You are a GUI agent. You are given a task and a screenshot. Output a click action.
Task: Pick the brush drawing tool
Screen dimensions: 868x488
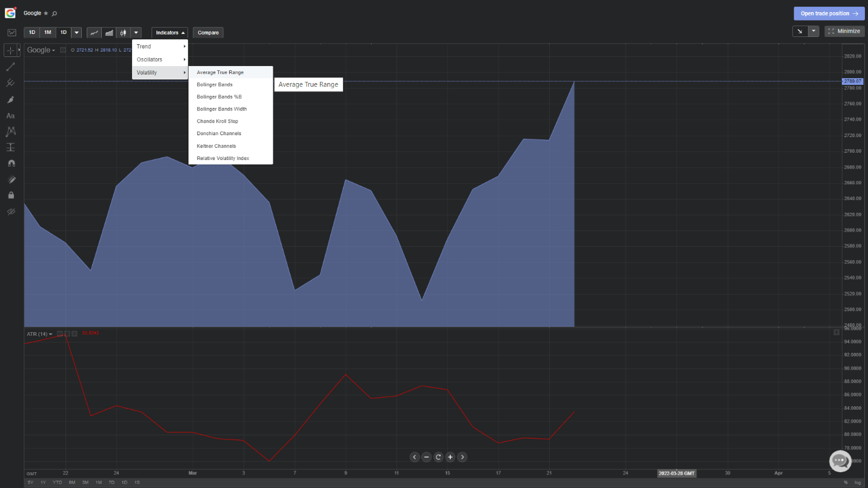tap(11, 99)
